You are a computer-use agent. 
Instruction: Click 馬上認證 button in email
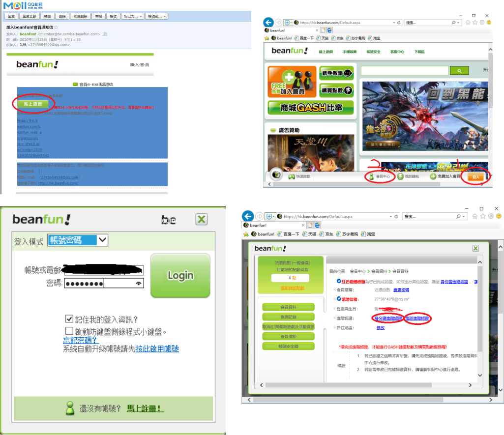[32, 104]
